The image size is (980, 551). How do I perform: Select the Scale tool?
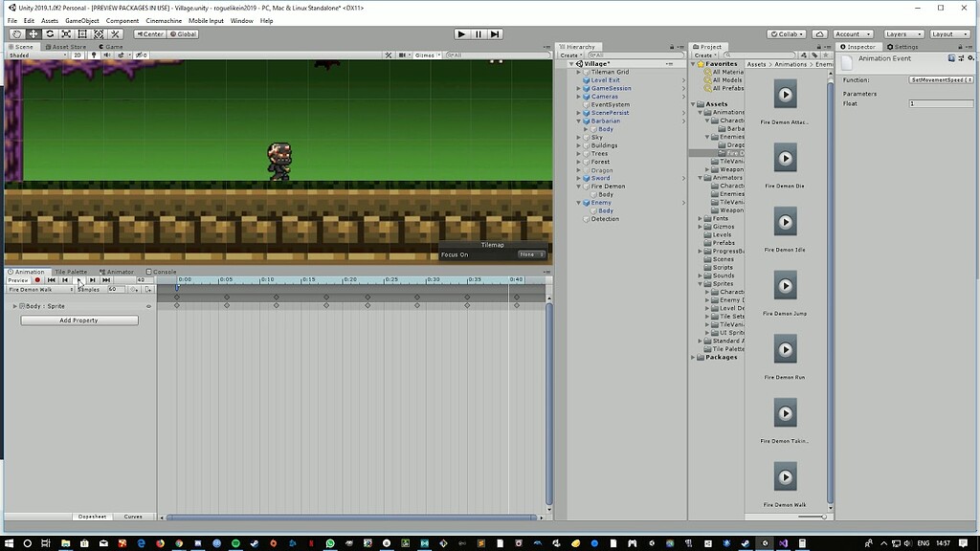(66, 33)
